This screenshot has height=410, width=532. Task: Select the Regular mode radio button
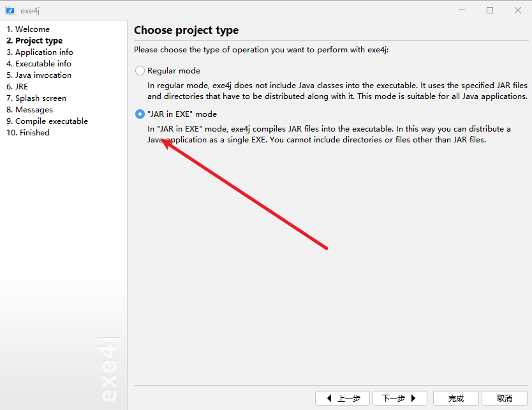point(140,71)
